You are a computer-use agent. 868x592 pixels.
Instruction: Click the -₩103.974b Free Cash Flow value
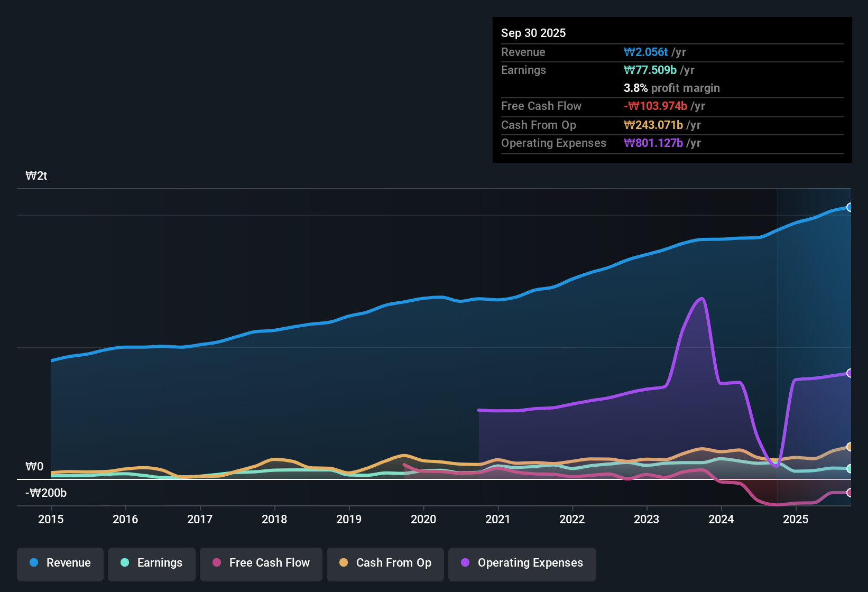tap(657, 106)
